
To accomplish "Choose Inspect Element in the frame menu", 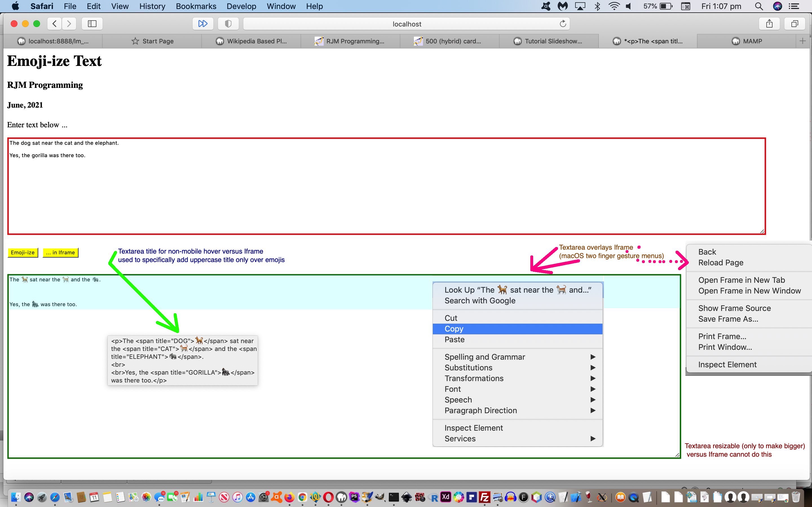I will 727,364.
